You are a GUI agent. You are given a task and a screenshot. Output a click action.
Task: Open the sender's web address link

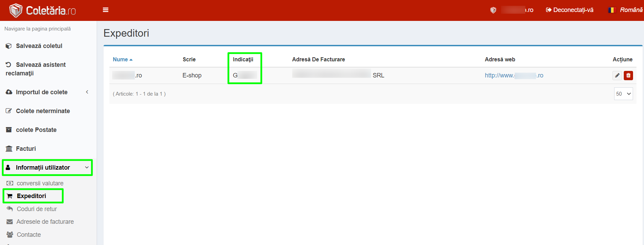(514, 75)
